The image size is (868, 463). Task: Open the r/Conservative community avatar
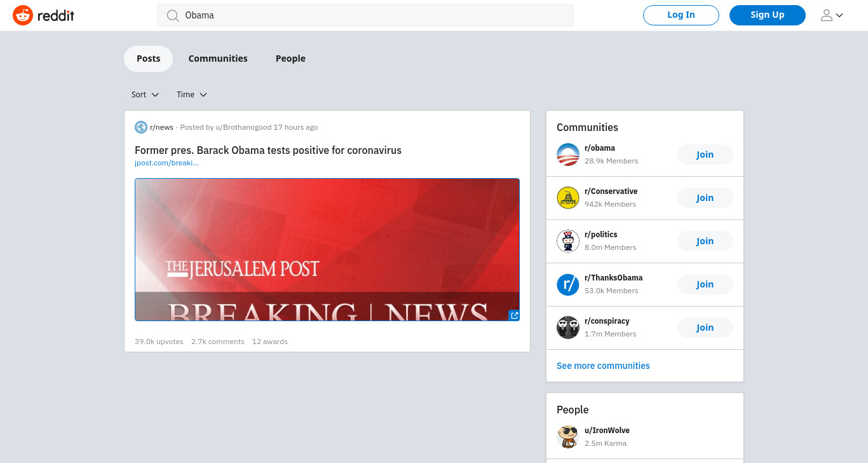point(568,198)
